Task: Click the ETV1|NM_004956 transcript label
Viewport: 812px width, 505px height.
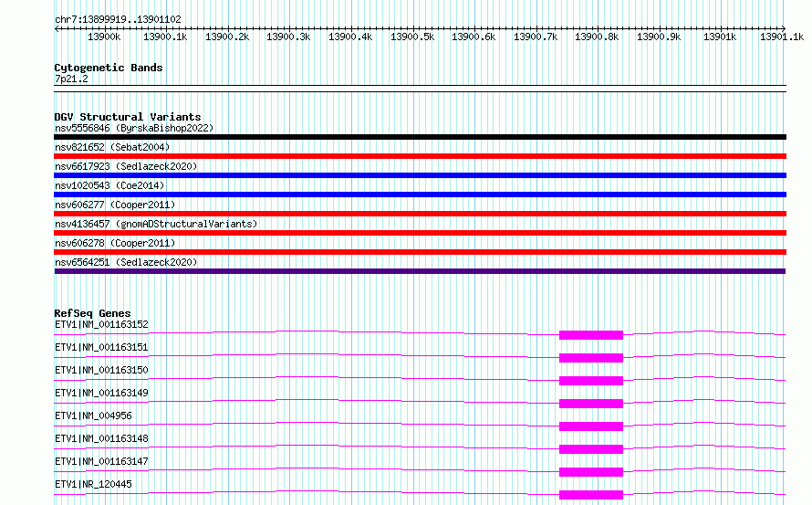Action: [x=93, y=416]
